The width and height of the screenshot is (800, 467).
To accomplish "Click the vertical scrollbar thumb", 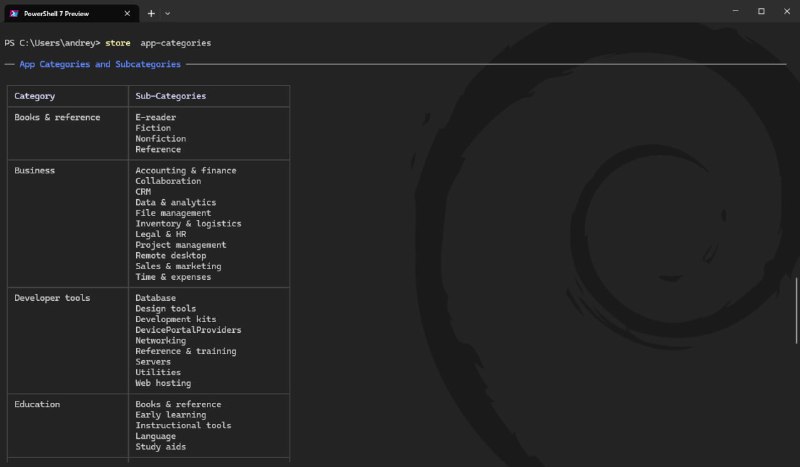I will 796,310.
